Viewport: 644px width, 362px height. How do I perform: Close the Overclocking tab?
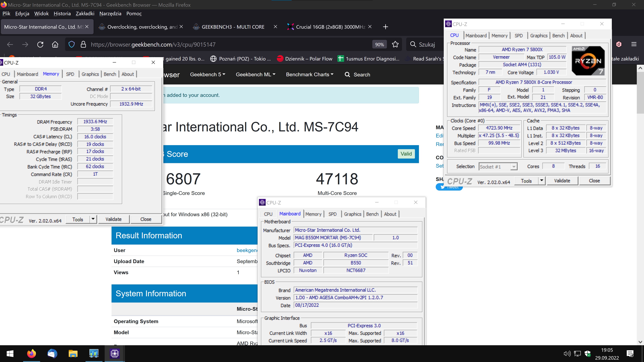pyautogui.click(x=181, y=26)
